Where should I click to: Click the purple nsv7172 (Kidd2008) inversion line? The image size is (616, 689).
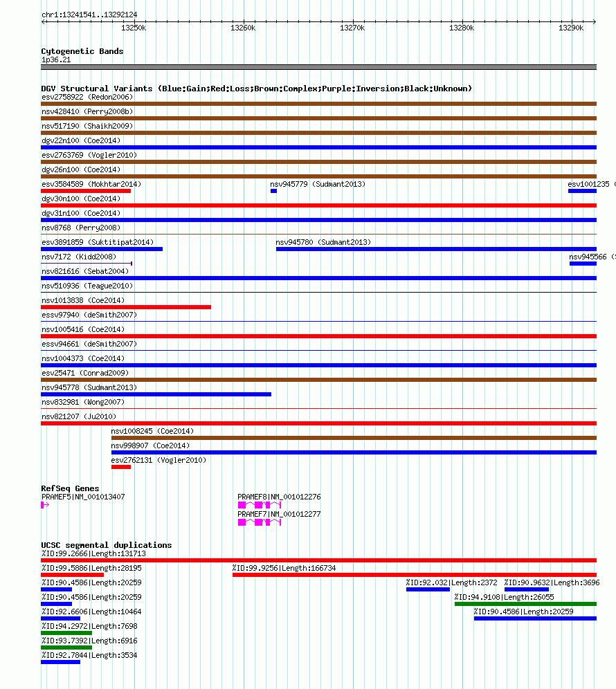click(x=87, y=264)
